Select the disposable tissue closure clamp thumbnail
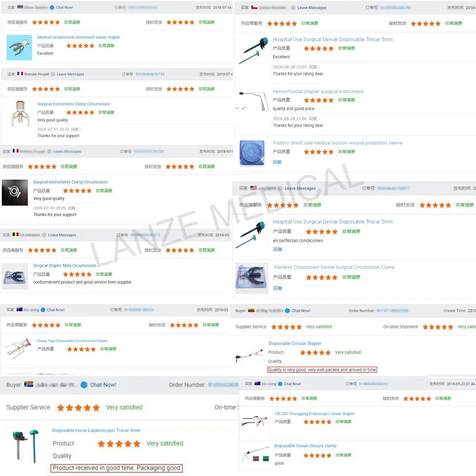 (256, 454)
